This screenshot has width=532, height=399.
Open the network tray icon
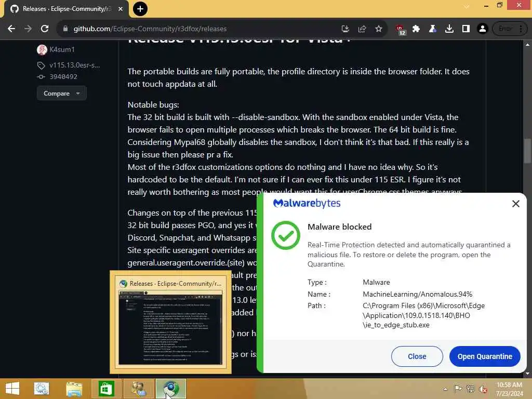tap(471, 389)
